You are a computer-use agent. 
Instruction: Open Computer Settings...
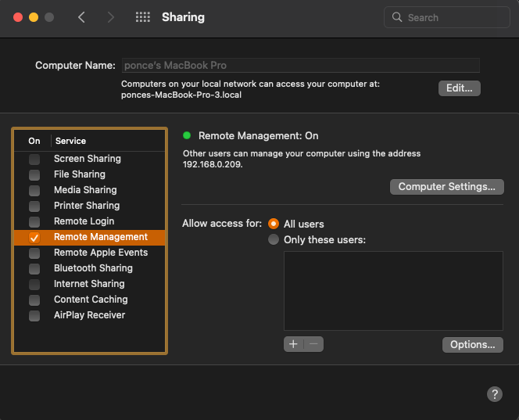(x=447, y=187)
